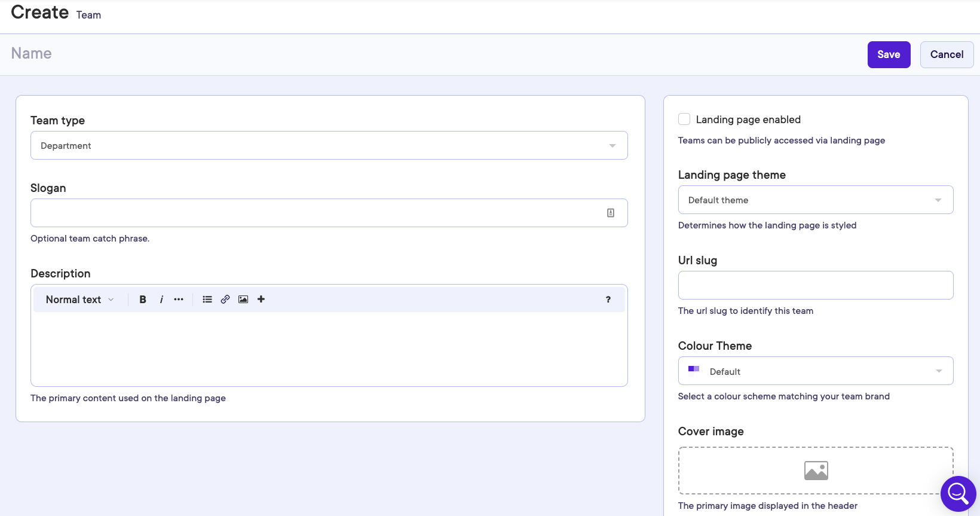Insert an image into the description
The image size is (980, 516).
(x=243, y=300)
